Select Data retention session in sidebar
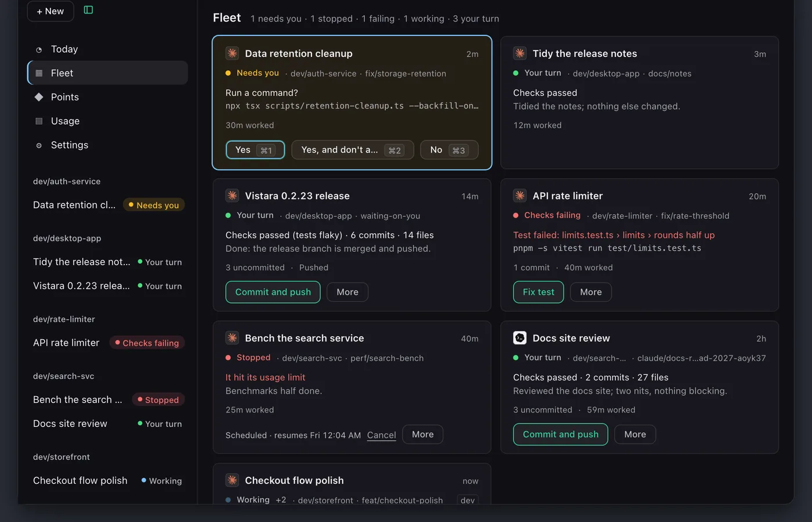Screen dimensions: 812x522 [x=107, y=205]
